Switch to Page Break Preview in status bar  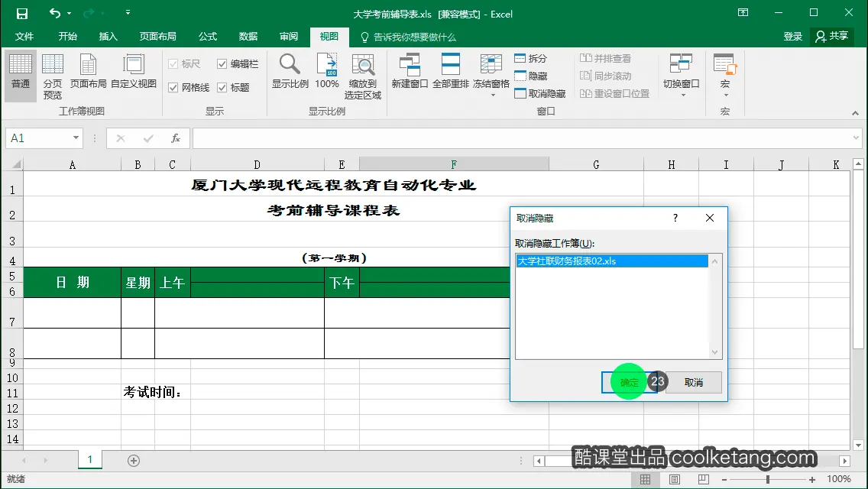click(x=703, y=480)
